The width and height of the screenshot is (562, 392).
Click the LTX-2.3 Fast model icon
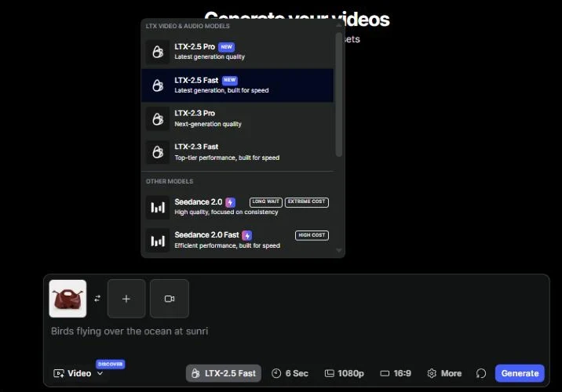coord(158,152)
